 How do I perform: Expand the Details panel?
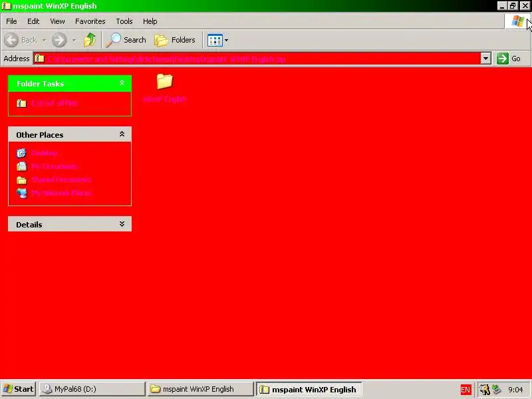tap(122, 224)
